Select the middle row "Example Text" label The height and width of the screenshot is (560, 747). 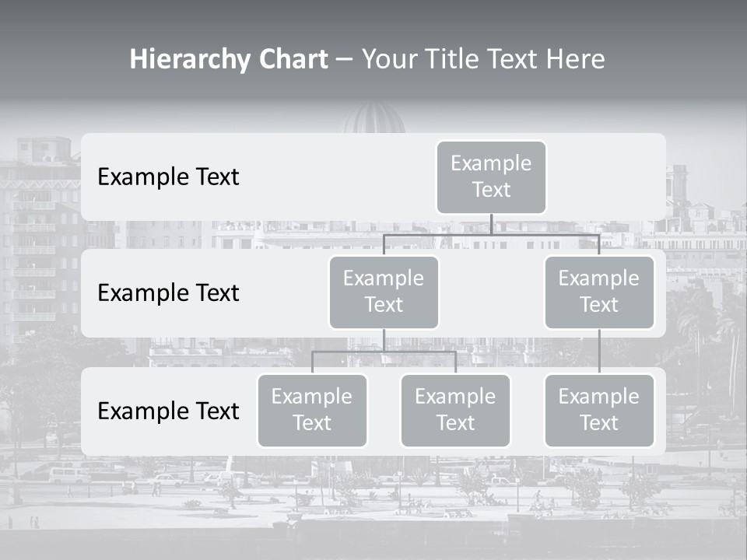coord(168,292)
